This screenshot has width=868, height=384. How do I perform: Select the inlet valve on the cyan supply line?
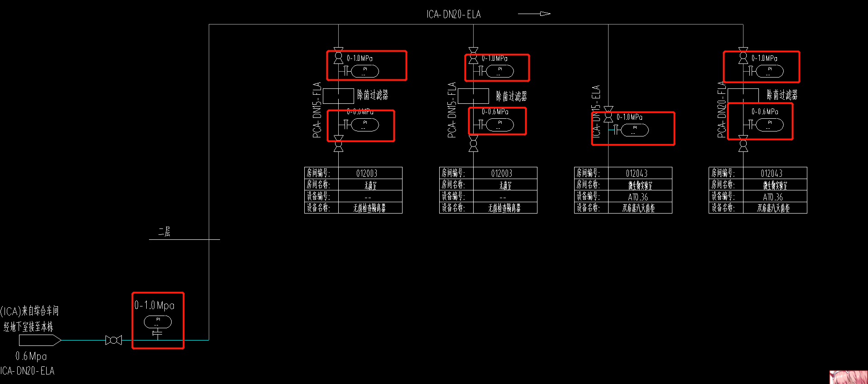[114, 340]
